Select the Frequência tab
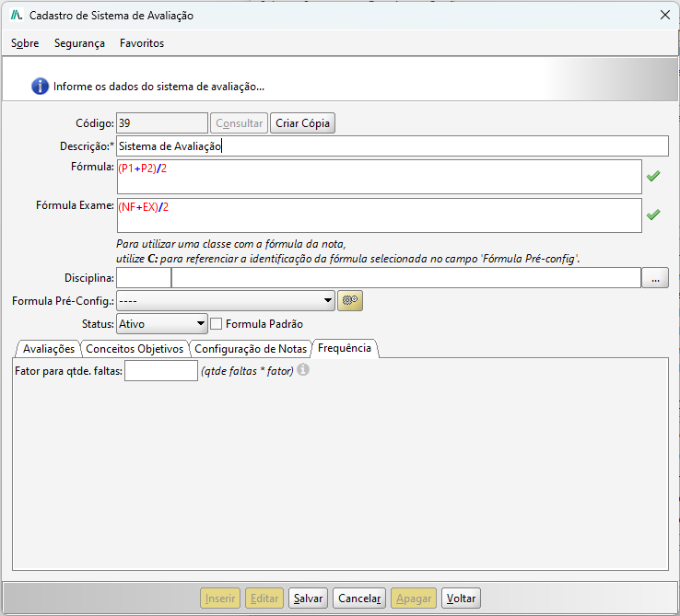Image resolution: width=680 pixels, height=616 pixels. coord(345,348)
